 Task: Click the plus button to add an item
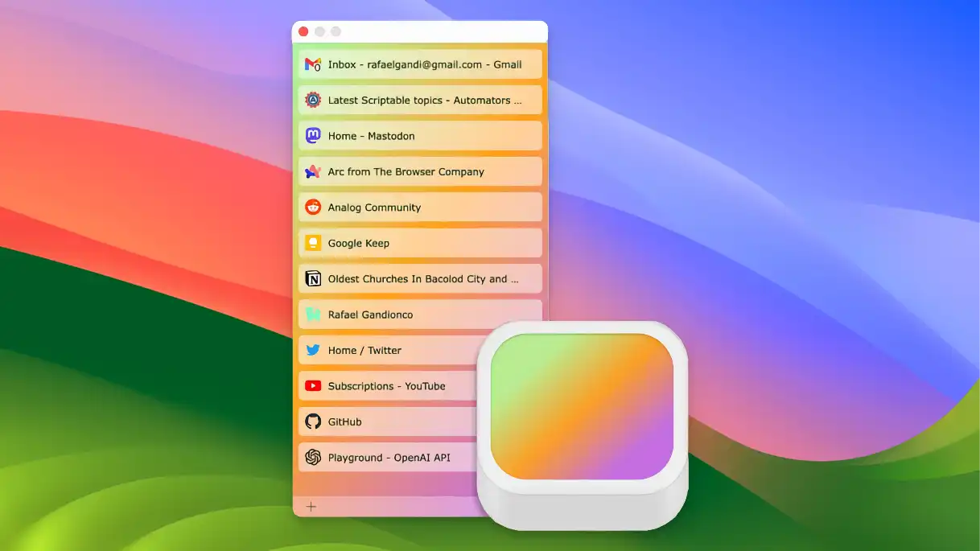pyautogui.click(x=311, y=506)
